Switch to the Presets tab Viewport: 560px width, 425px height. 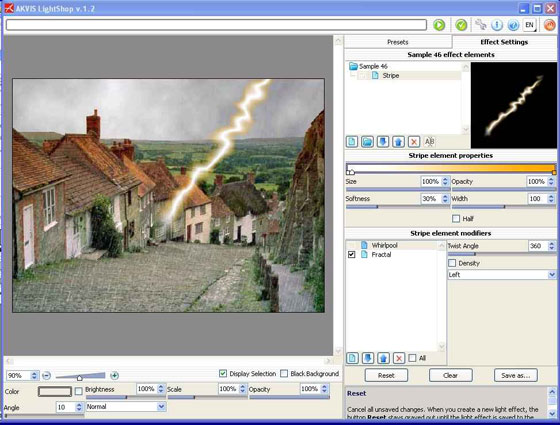click(x=398, y=42)
